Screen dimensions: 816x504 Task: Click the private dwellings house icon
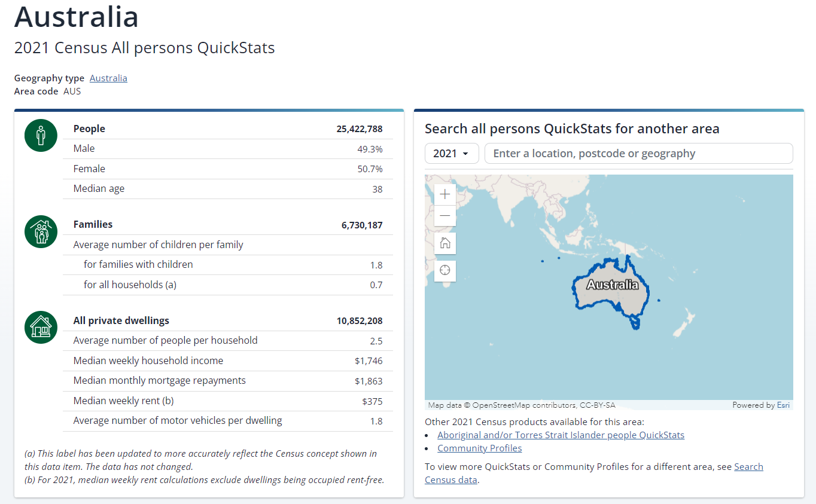tap(40, 327)
